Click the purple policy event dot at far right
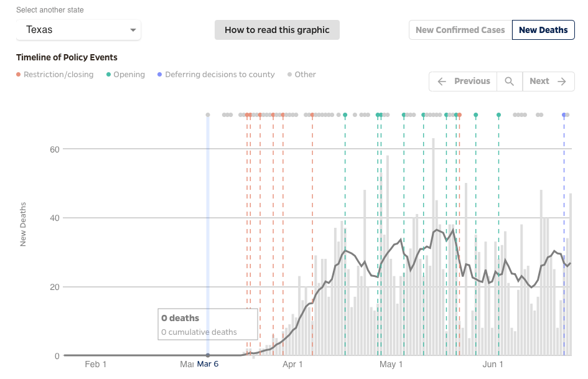 (564, 115)
